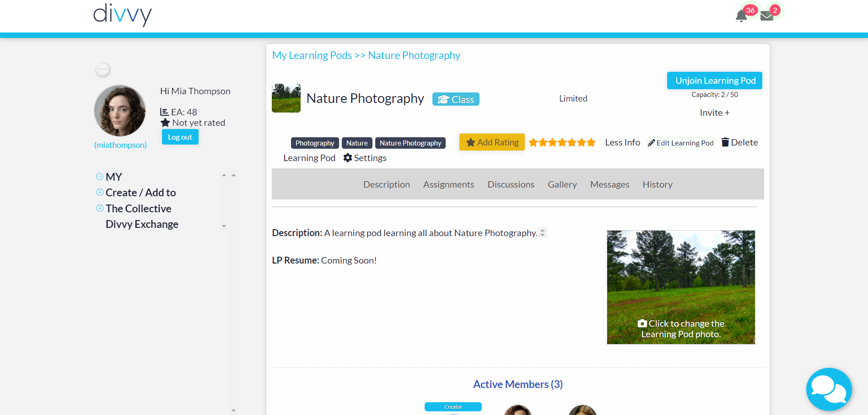868x415 pixels.
Task: Open the messages envelope icon
Action: 767,16
